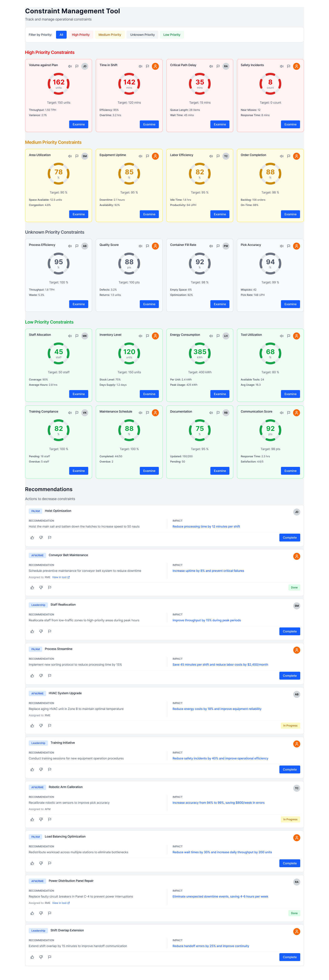Examine the Quality Score constraint
Image resolution: width=329 pixels, height=980 pixels.
(149, 304)
